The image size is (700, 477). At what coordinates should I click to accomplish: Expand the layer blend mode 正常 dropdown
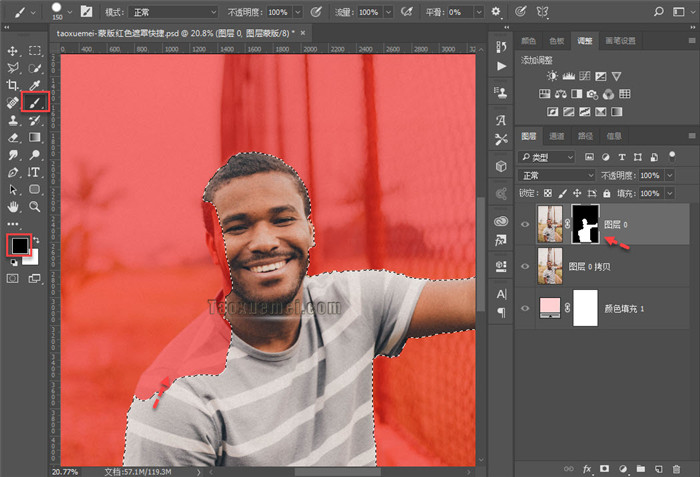(556, 175)
